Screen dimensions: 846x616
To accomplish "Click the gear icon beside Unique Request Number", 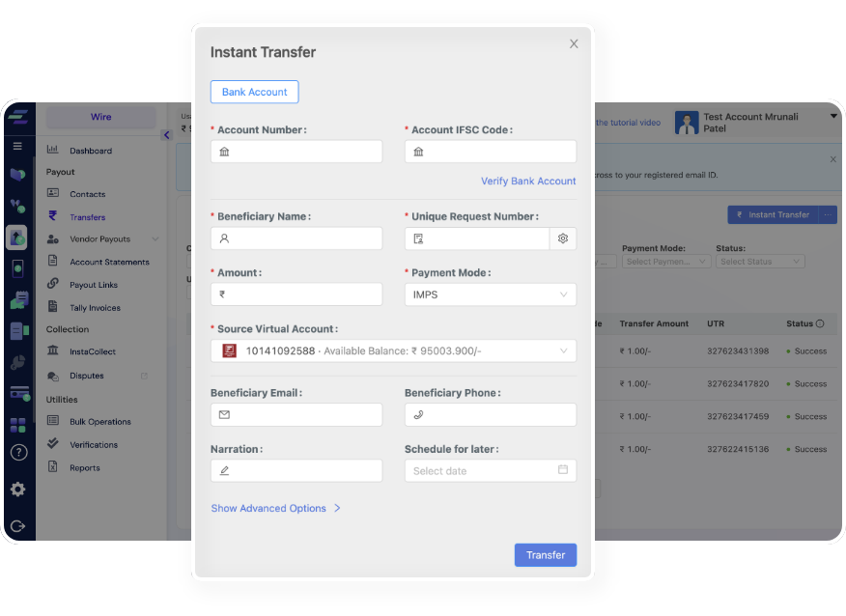I will click(563, 238).
